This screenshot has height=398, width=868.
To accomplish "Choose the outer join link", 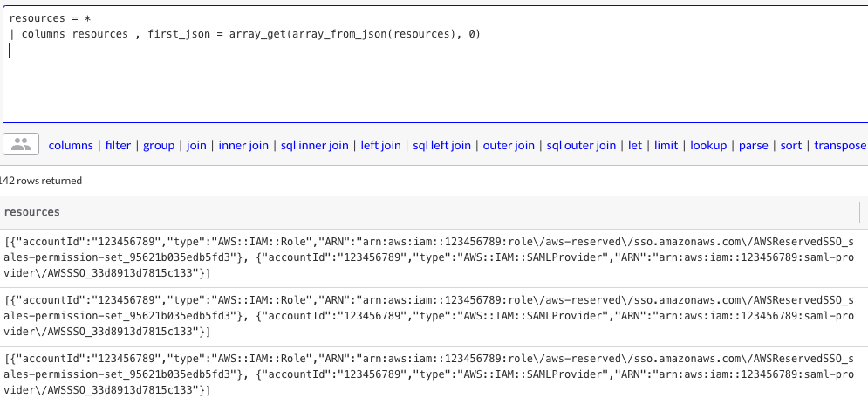I will click(509, 146).
